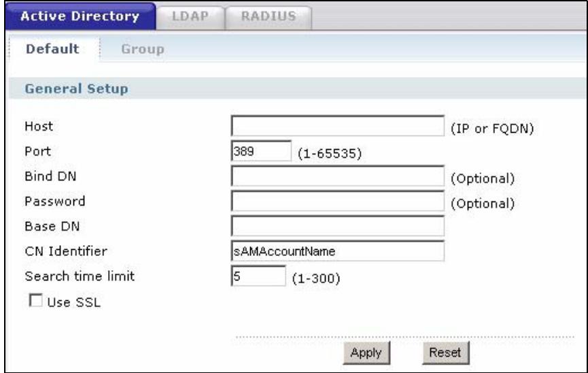Click the (1-300) time limit hint
588x373 pixels.
pyautogui.click(x=316, y=278)
